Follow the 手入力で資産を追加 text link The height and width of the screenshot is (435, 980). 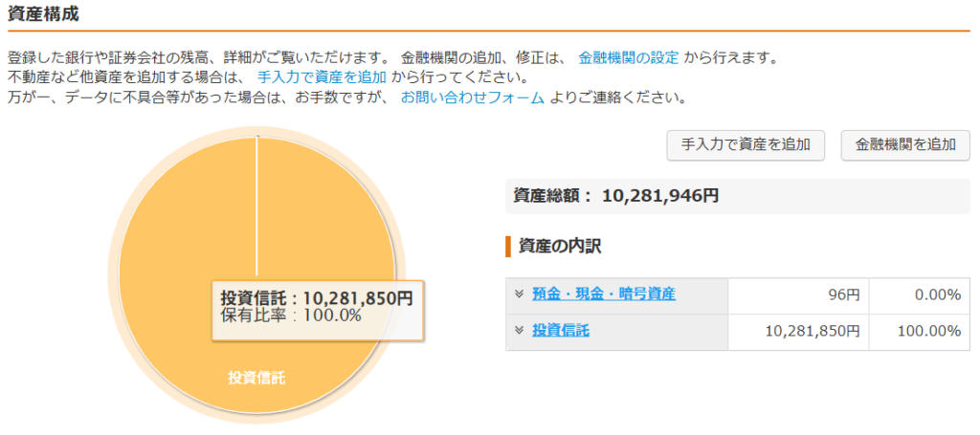(322, 76)
